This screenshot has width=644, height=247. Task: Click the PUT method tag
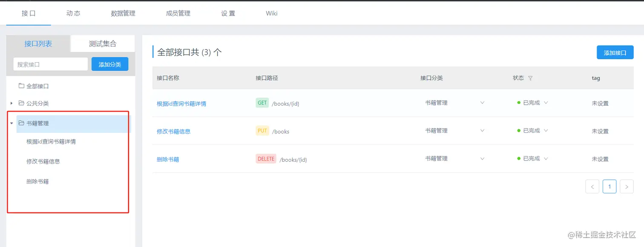tap(262, 131)
